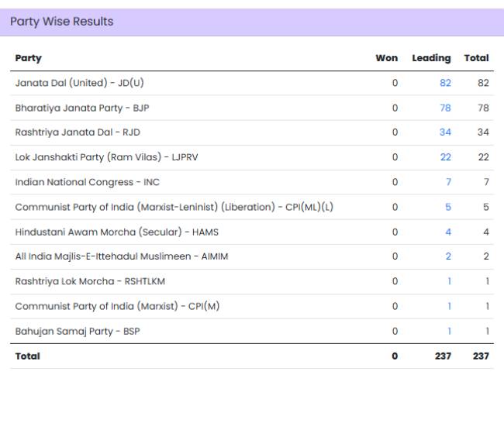The height and width of the screenshot is (447, 504).
Task: Click CPI(ML)(L) leading count 5
Action: coord(448,207)
